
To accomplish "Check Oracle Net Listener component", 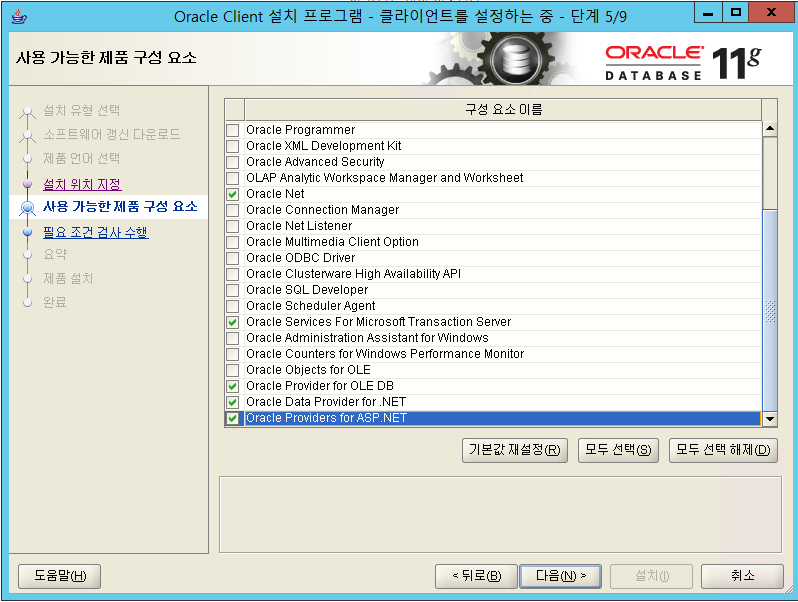I will 233,226.
